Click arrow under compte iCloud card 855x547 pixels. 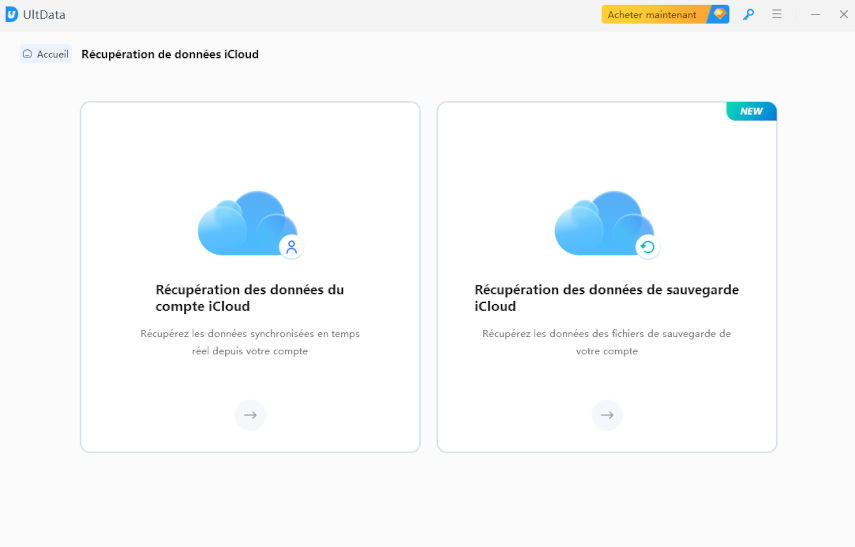tap(250, 415)
